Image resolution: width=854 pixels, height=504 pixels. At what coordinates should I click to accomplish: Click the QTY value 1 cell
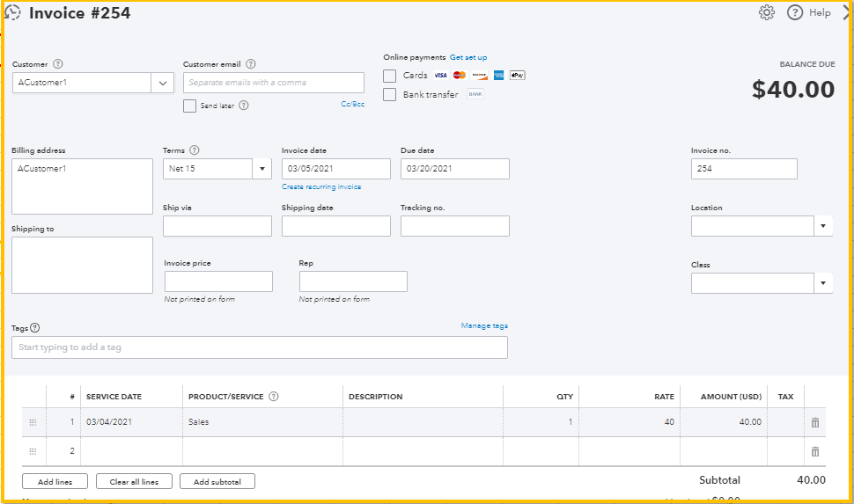click(x=541, y=422)
